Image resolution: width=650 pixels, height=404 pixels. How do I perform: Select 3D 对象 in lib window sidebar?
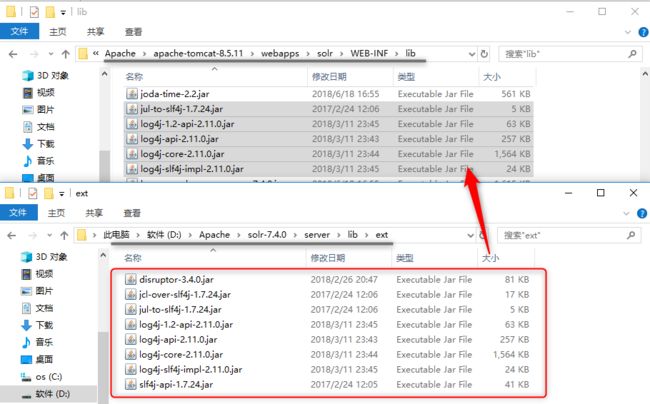[46, 75]
